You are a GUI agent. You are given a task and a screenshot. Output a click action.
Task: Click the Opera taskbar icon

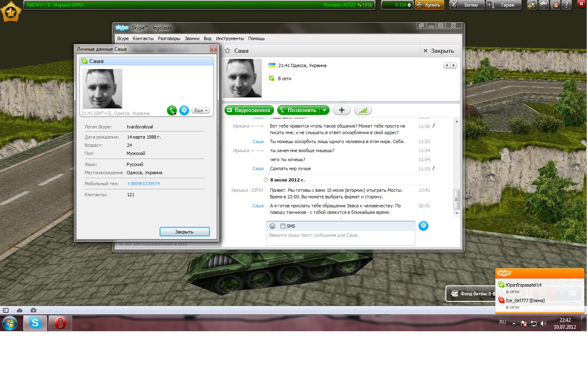click(60, 323)
